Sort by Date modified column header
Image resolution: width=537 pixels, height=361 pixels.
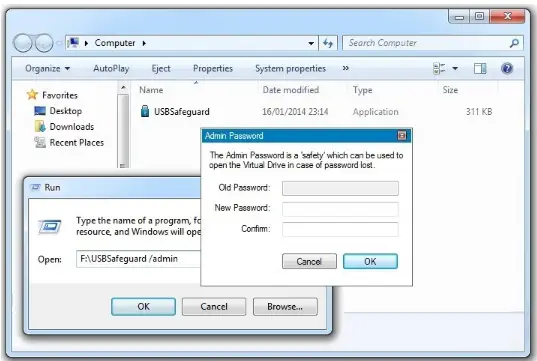pos(291,90)
